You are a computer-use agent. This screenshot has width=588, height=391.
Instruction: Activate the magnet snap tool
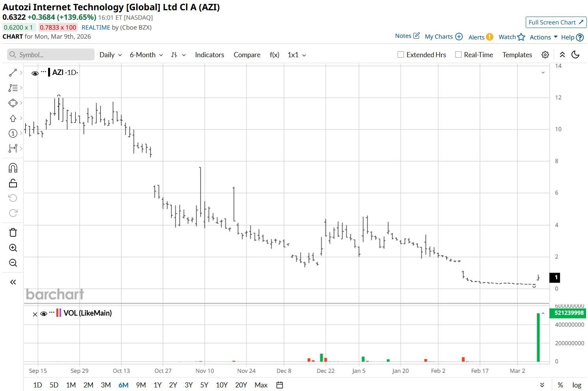point(13,168)
